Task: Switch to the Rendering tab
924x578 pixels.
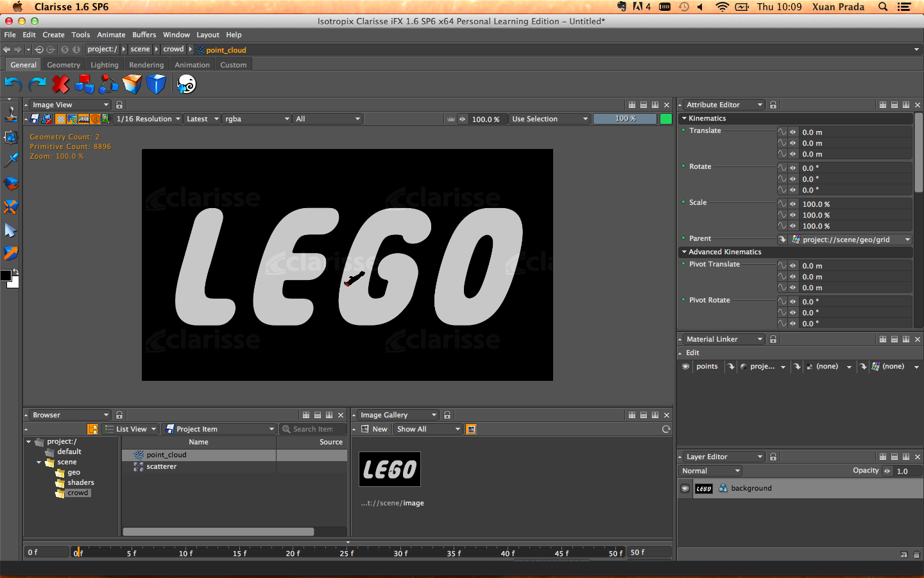Action: coord(146,65)
